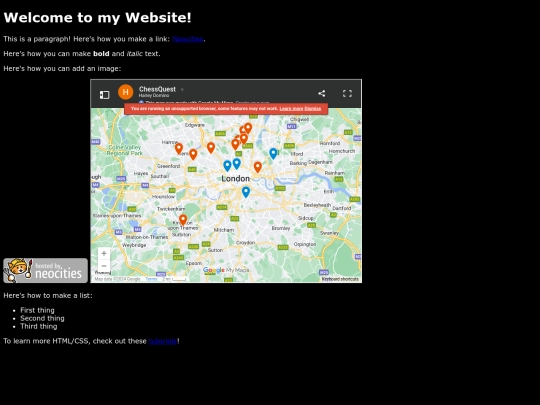Click the Second thing list item
The width and height of the screenshot is (540, 405).
click(x=42, y=318)
